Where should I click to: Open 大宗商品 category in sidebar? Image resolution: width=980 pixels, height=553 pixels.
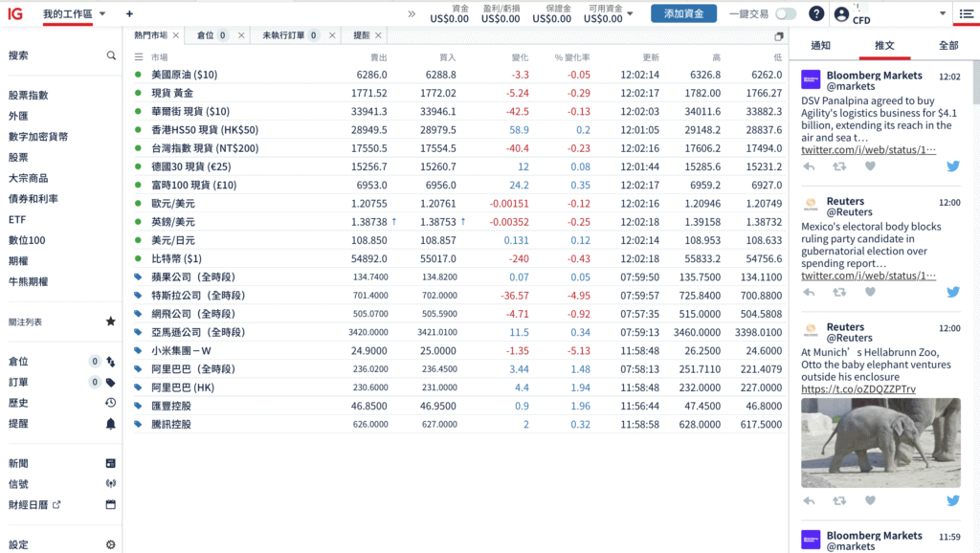[x=28, y=178]
